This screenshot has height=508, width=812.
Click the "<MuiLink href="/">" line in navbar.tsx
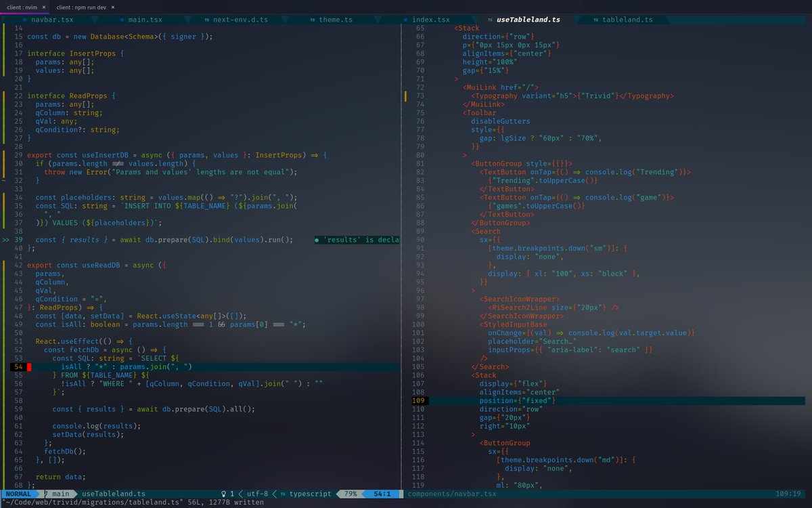(x=500, y=87)
